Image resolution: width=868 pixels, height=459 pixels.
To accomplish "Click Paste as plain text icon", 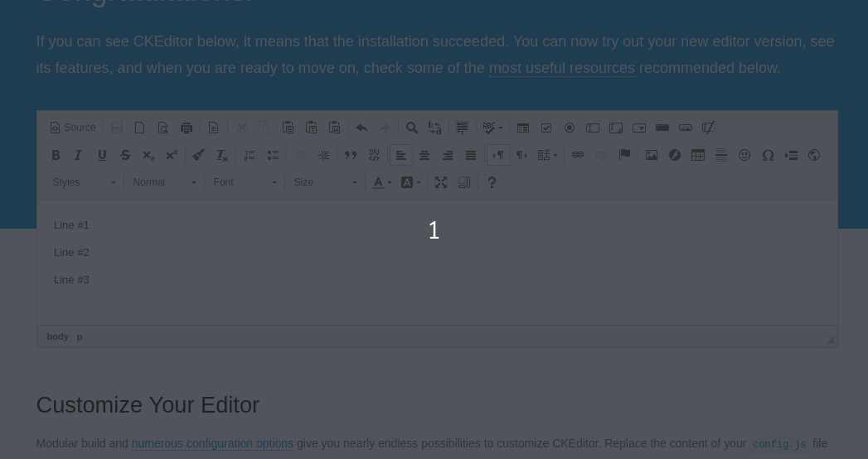I will click(x=311, y=128).
